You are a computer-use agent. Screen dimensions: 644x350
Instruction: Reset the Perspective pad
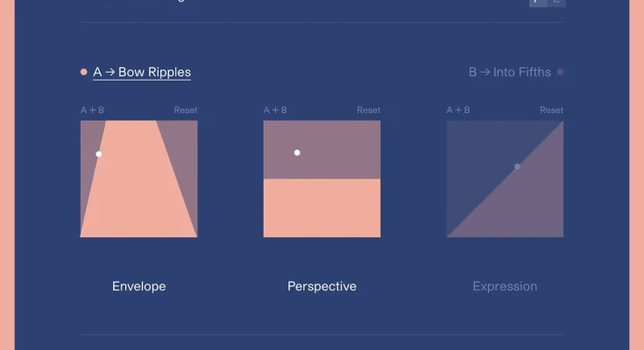(369, 110)
